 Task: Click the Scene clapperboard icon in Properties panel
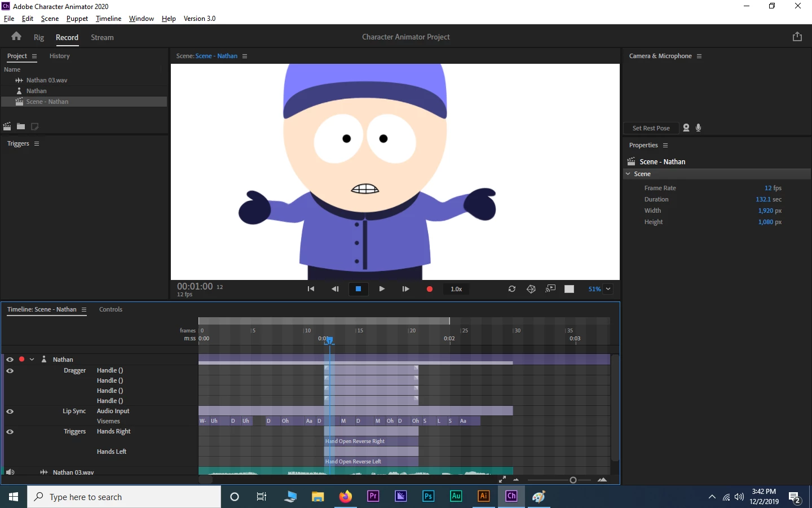coord(632,161)
